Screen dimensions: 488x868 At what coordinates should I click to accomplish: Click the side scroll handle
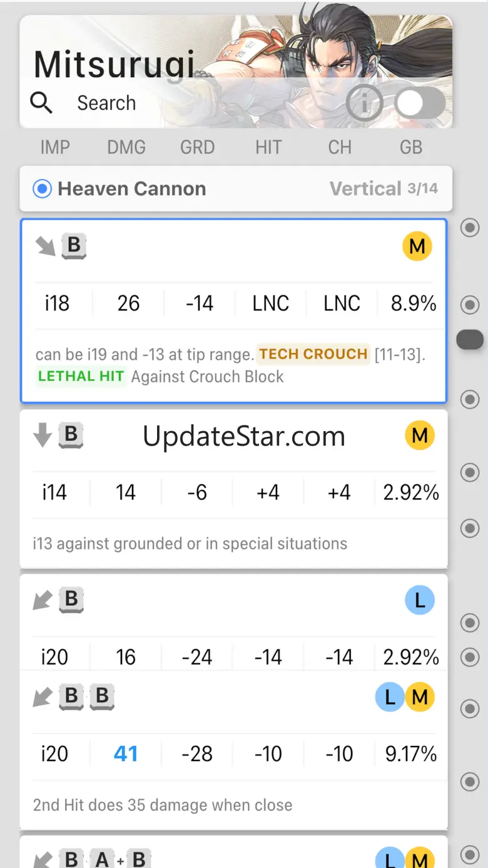click(470, 339)
